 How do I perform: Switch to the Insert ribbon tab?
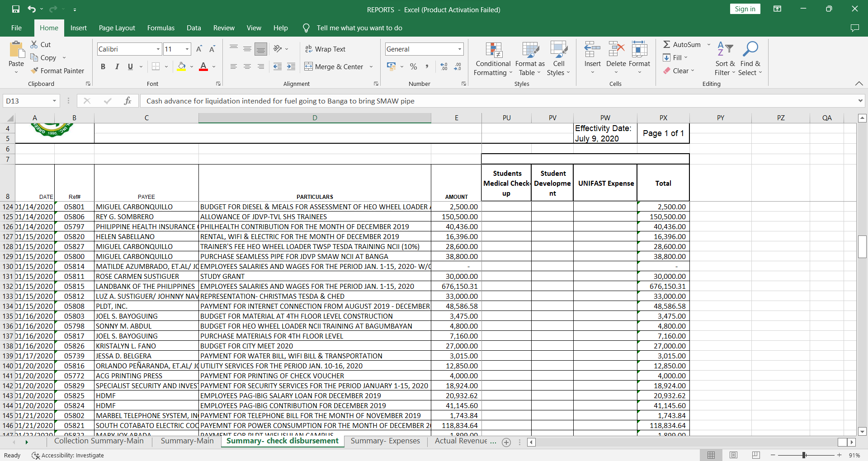pyautogui.click(x=78, y=28)
